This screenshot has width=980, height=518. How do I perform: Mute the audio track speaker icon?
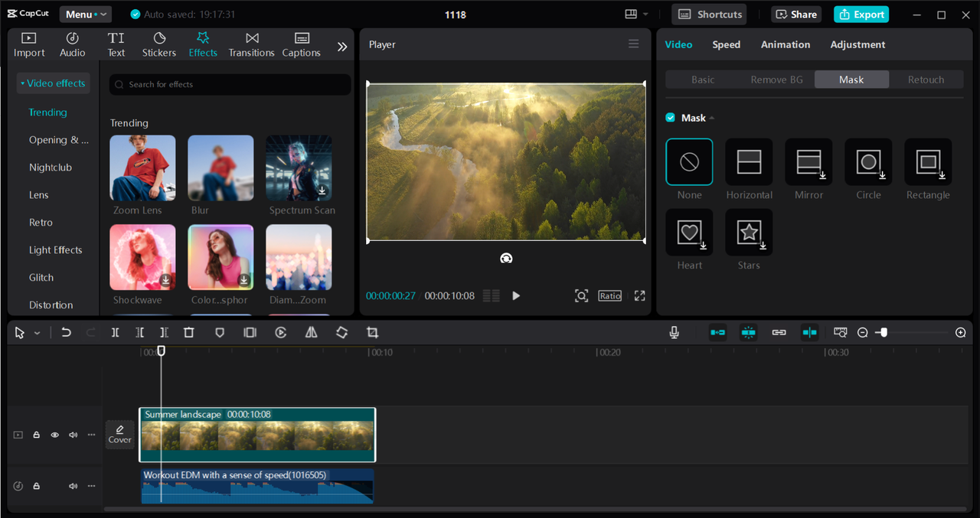[73, 486]
